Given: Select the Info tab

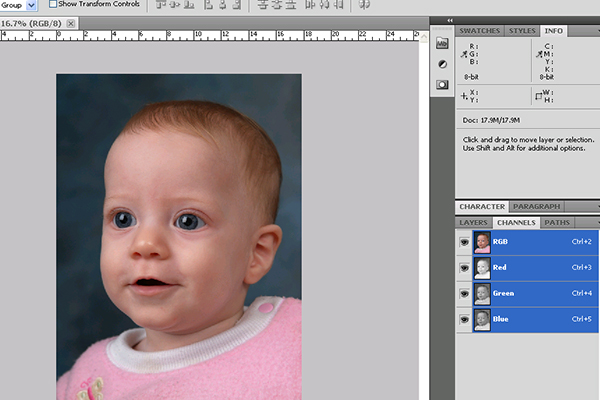Looking at the screenshot, I should pos(553,31).
